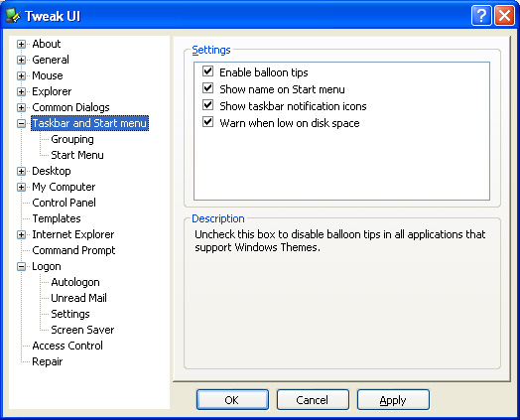Open the Start Menu tree item
This screenshot has width=520, height=420.
coord(77,155)
